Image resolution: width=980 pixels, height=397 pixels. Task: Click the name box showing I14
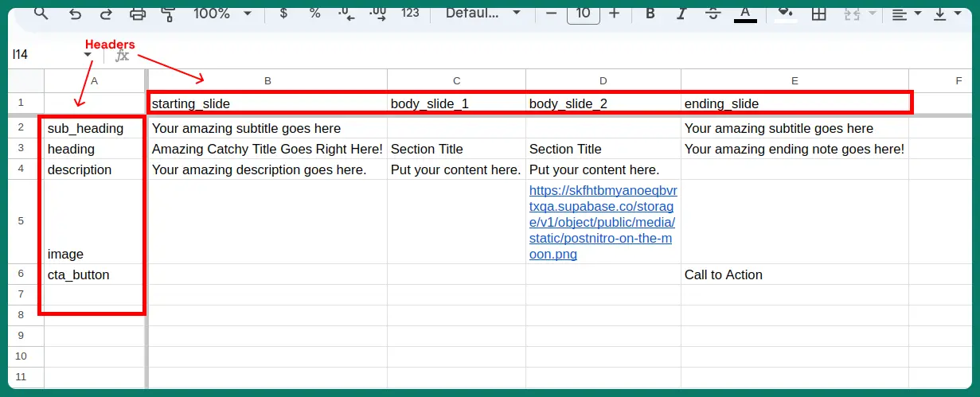coord(44,54)
